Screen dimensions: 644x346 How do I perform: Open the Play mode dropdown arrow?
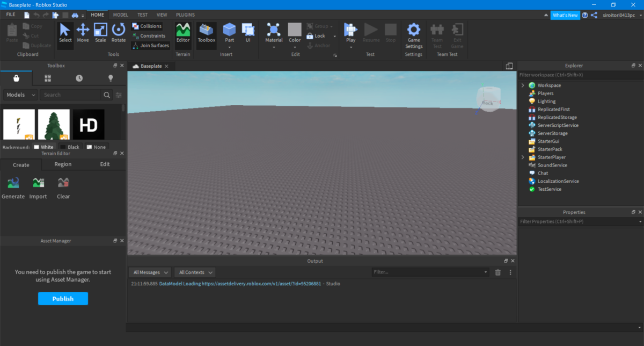350,47
